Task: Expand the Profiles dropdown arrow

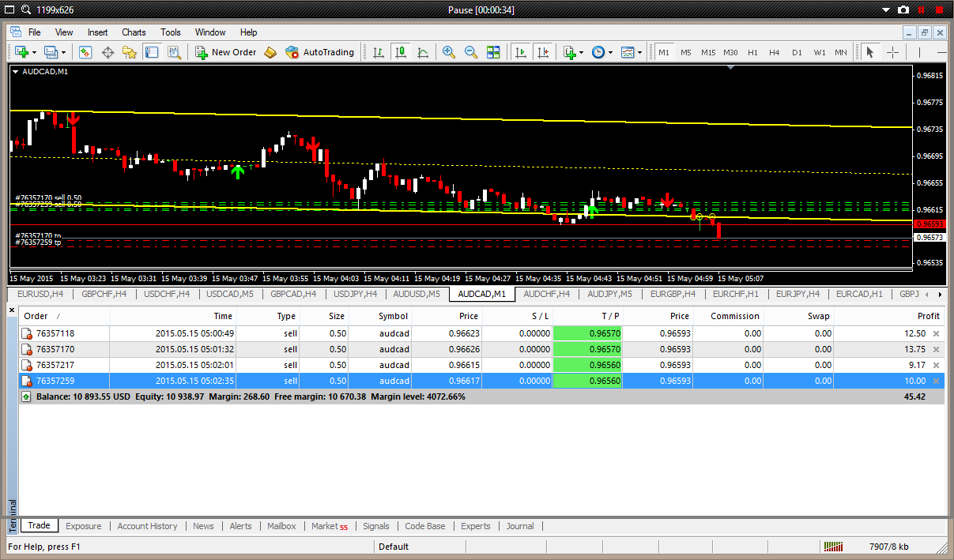Action: [x=64, y=52]
